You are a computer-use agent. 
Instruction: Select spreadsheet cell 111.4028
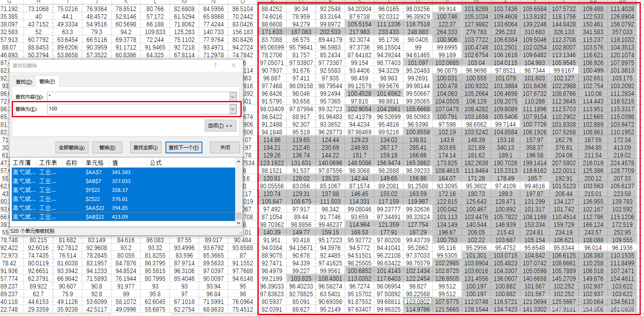click(622, 9)
